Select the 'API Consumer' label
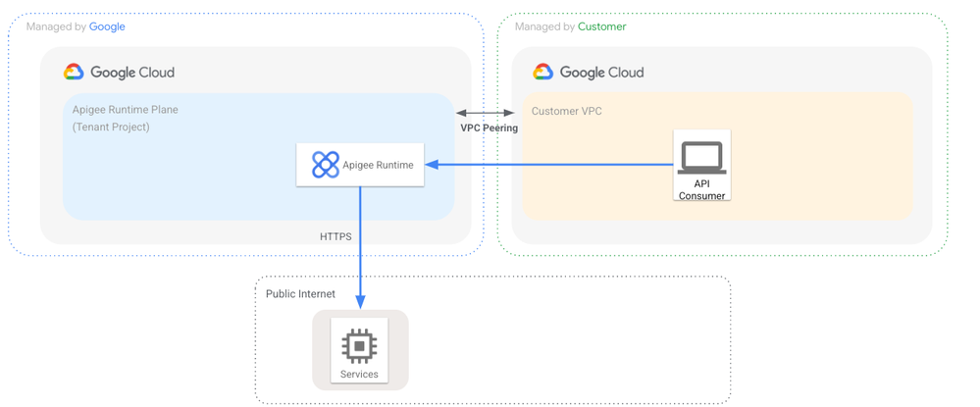 701,190
